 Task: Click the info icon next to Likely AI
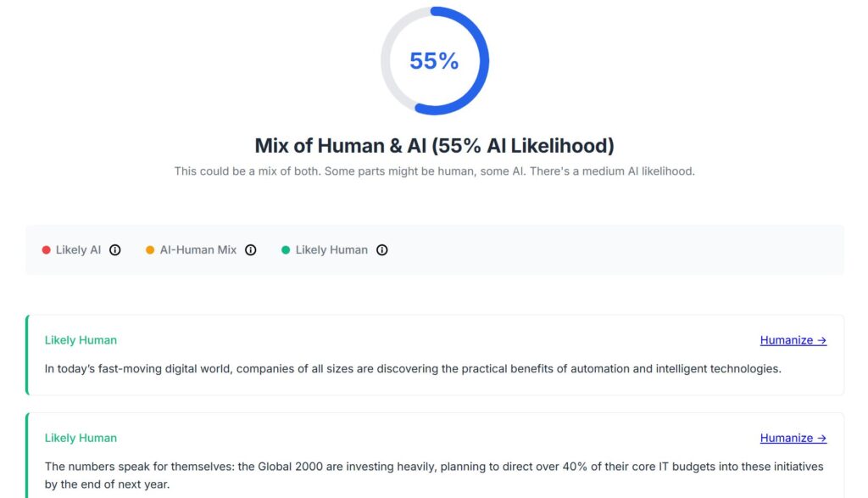pyautogui.click(x=114, y=249)
